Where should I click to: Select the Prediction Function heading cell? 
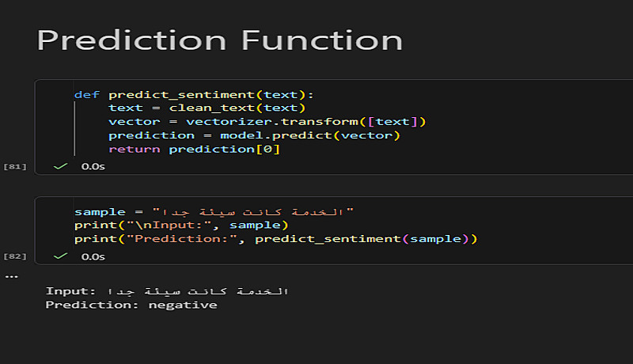[220, 40]
